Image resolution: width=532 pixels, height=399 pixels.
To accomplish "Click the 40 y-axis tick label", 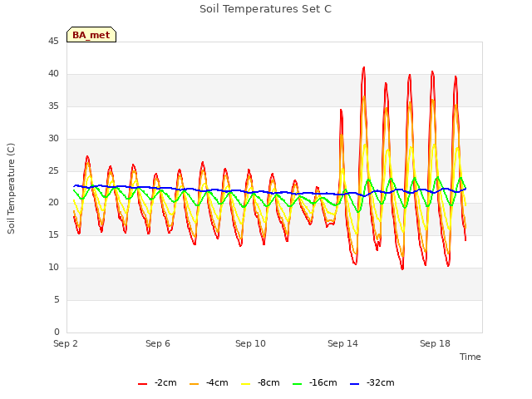I will pyautogui.click(x=53, y=74).
